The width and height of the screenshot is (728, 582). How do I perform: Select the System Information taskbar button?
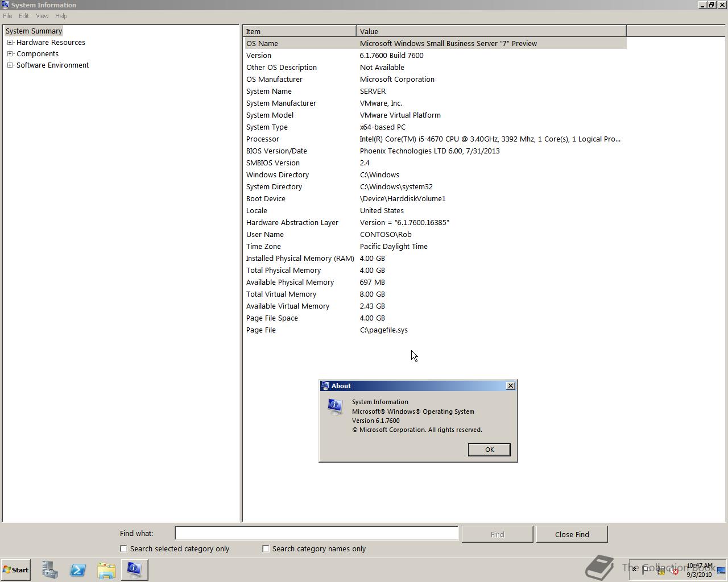[135, 569]
